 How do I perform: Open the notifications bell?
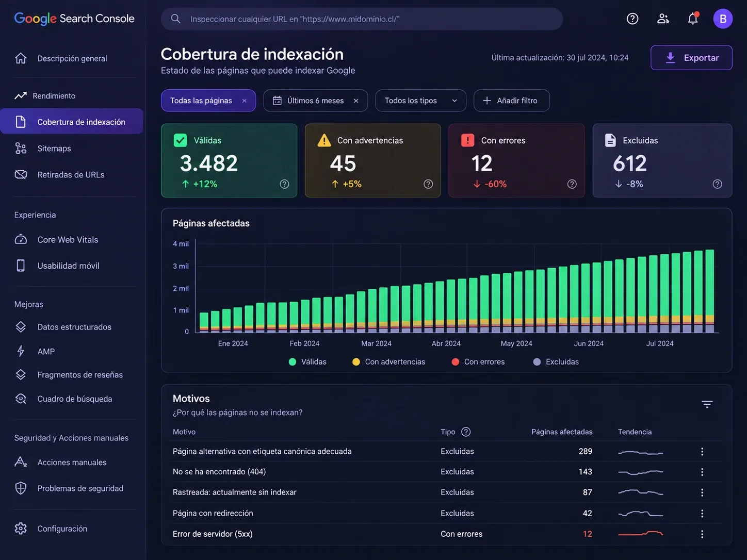coord(693,19)
